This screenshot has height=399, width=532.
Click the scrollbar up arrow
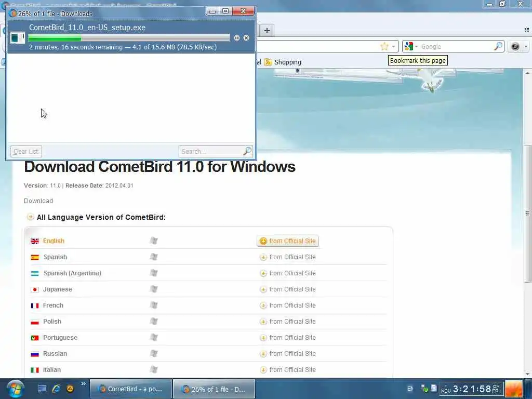[527, 73]
